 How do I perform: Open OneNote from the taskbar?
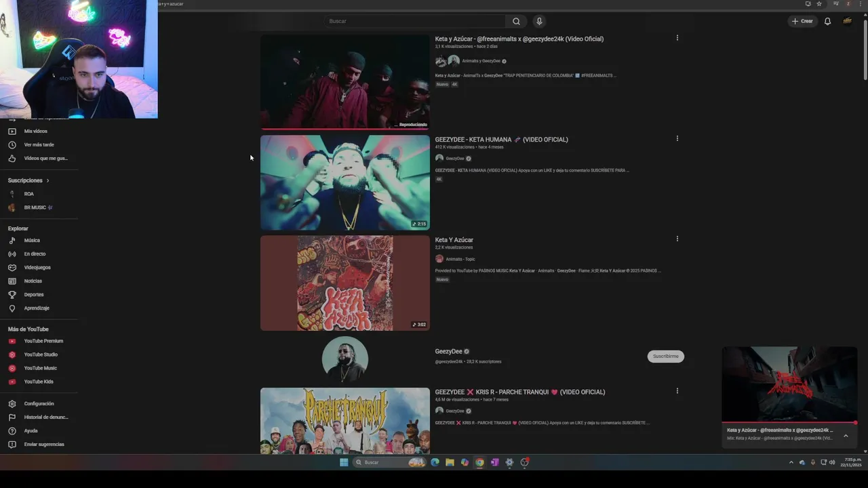(x=494, y=462)
